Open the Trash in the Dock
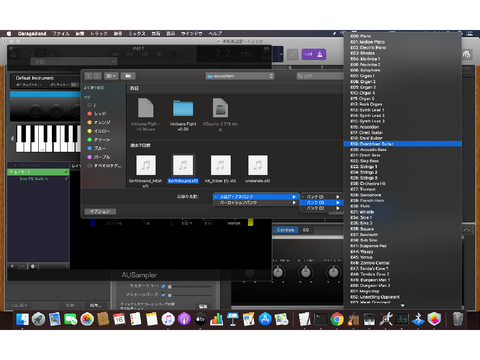Image resolution: width=480 pixels, height=360 pixels. tap(458, 319)
